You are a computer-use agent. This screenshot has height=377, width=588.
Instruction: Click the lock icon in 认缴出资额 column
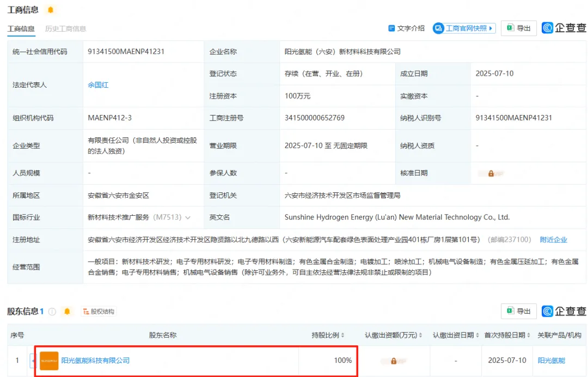(x=394, y=361)
